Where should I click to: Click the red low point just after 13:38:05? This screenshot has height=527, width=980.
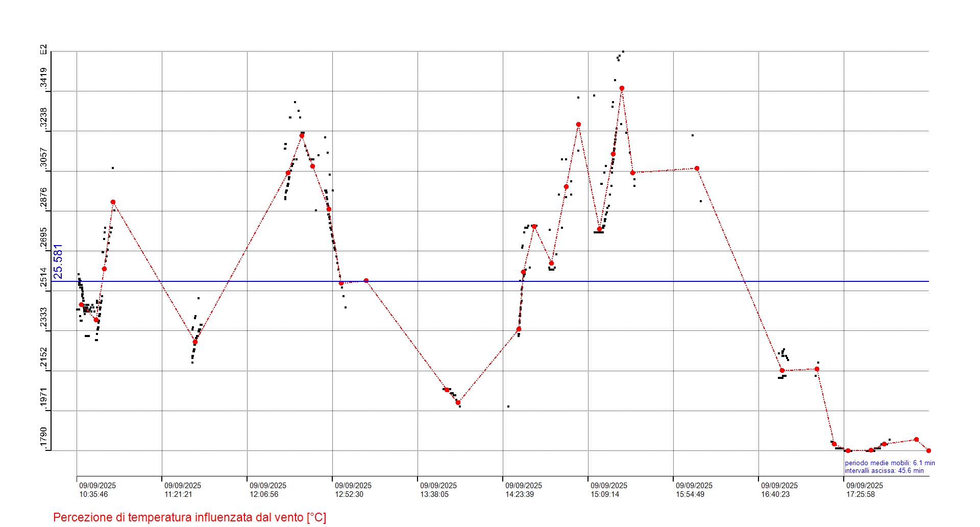[x=458, y=402]
